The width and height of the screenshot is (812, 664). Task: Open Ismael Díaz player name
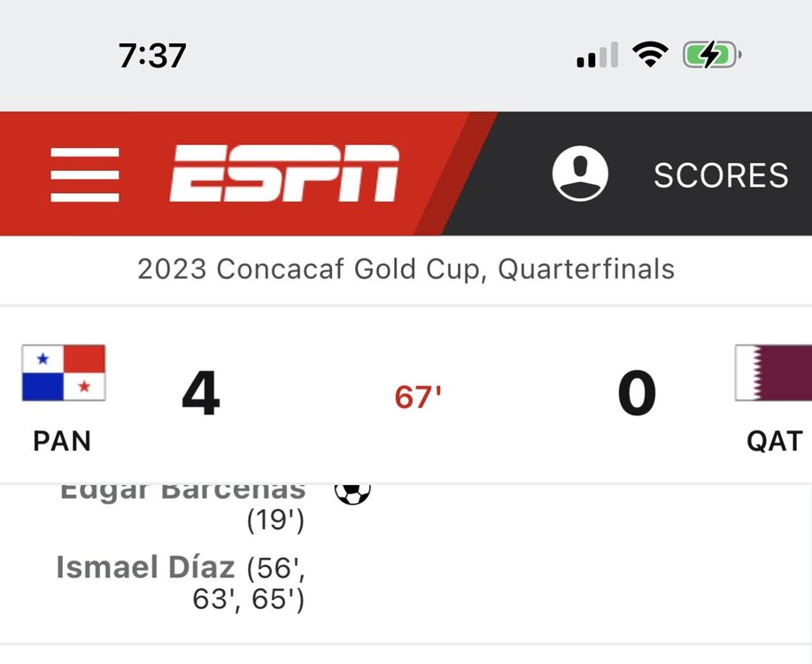(145, 567)
